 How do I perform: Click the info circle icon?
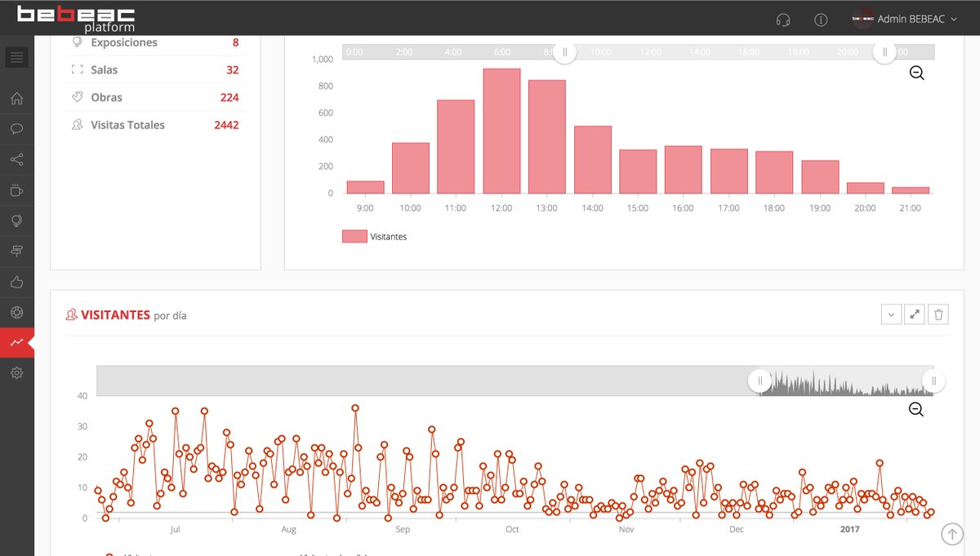tap(822, 19)
